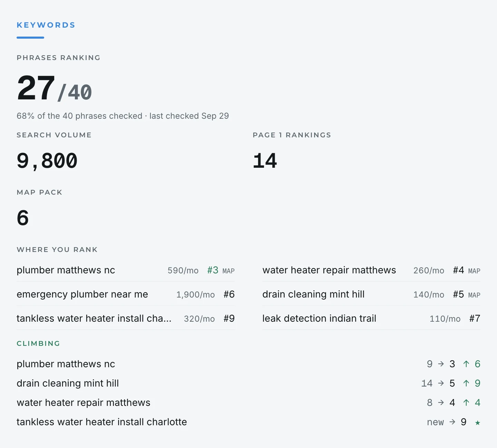The height and width of the screenshot is (448, 497).
Task: Select the 9,800 search volume figure
Action: [47, 161]
